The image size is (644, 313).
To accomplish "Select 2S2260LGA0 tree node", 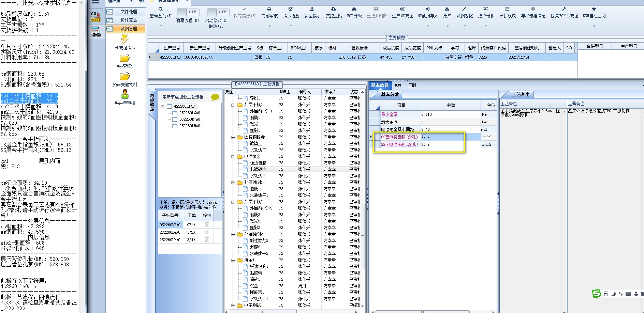I will [190, 113].
